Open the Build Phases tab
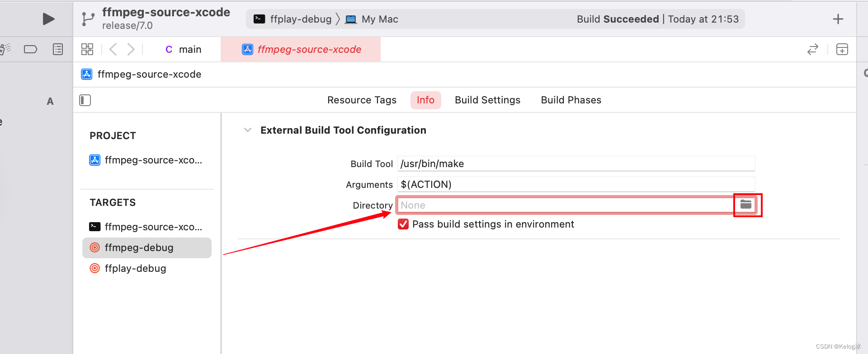 pos(571,100)
